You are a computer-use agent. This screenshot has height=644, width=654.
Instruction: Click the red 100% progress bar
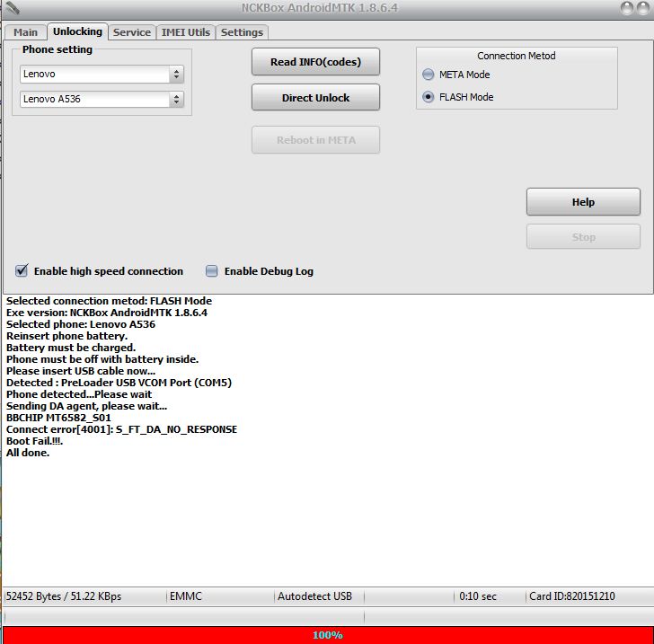(x=328, y=635)
